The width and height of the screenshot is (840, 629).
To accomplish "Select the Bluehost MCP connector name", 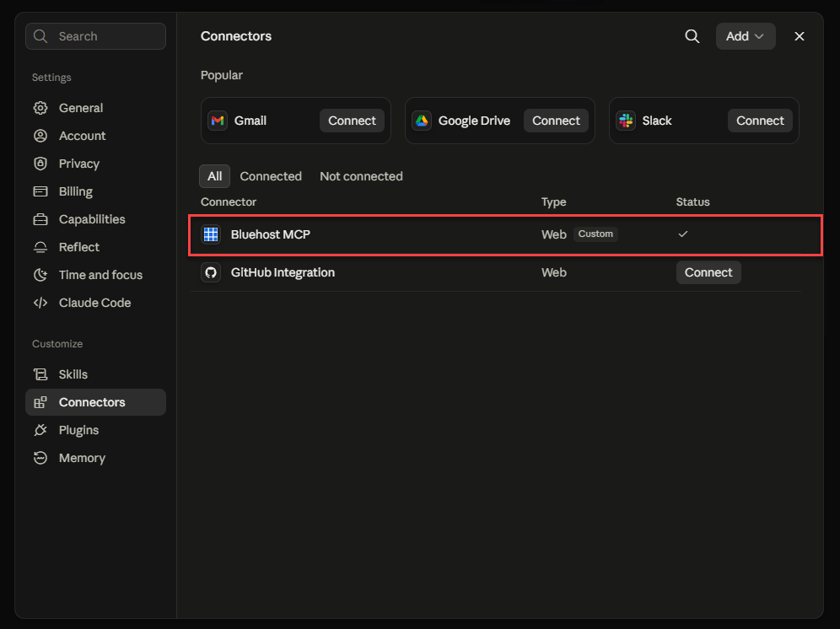I will coord(271,234).
